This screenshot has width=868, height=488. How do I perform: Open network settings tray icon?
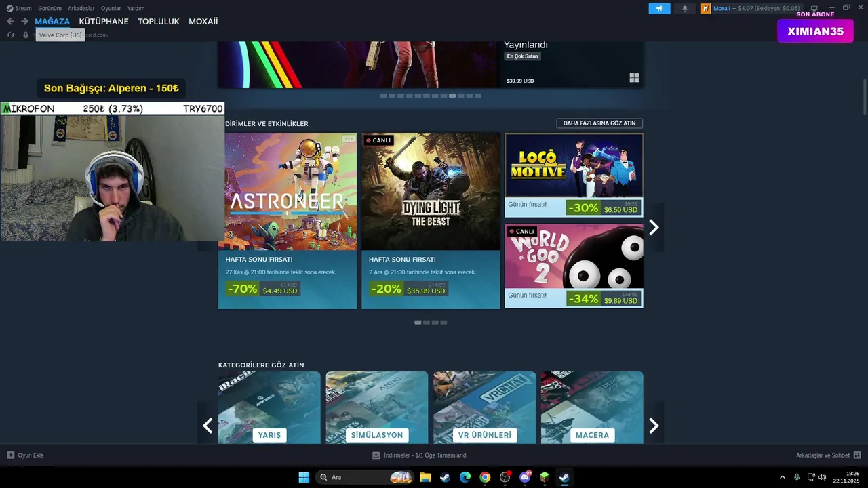811,477
